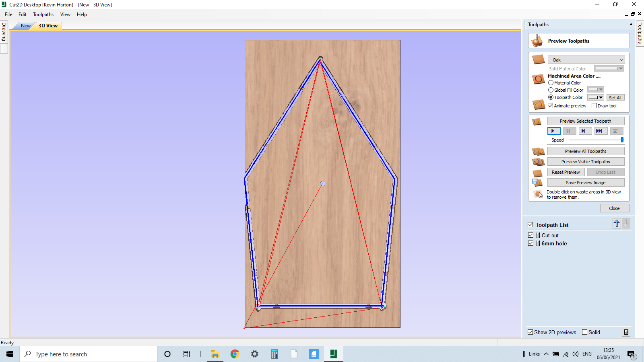Open the Cut2D Desktop taskbar icon
644x362 pixels.
click(x=333, y=354)
